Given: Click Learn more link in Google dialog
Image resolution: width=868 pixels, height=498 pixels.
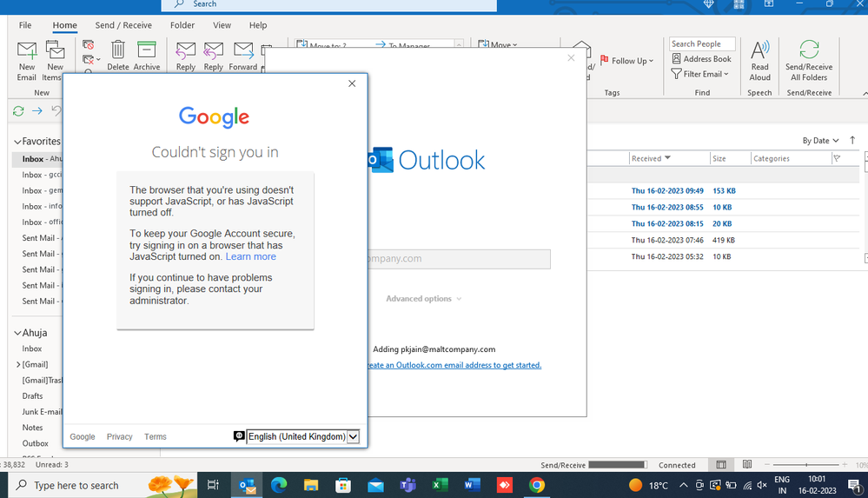Looking at the screenshot, I should 251,256.
